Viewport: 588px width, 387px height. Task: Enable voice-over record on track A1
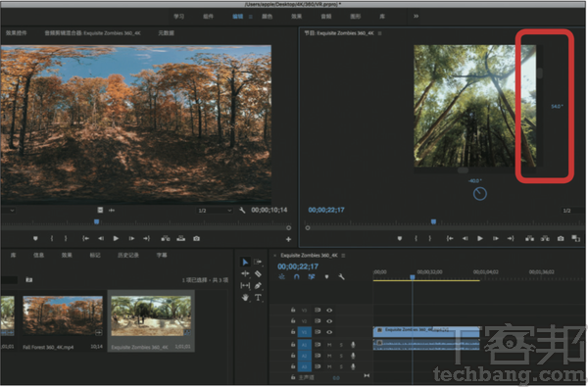point(353,345)
